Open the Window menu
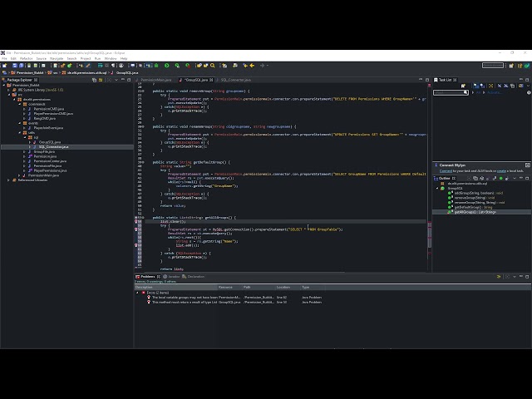Viewport: 532px width, 399px height. 111,59
